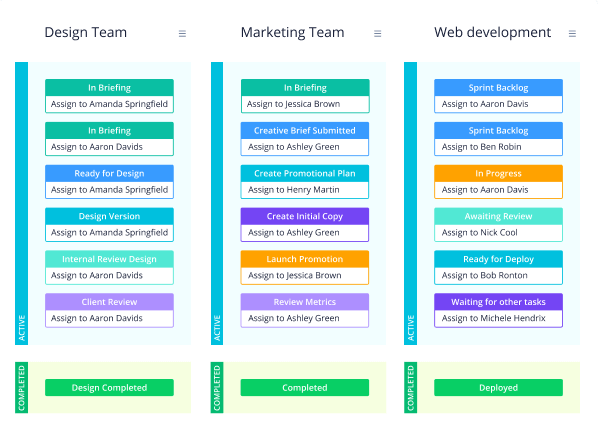598x437 pixels.
Task: Click Assign to Ben Robin
Action: point(498,147)
